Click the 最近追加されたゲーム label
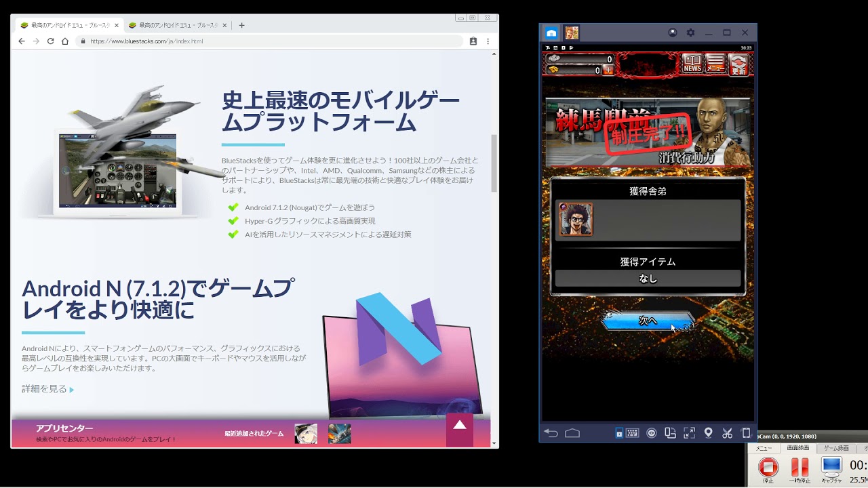Image resolution: width=868 pixels, height=488 pixels. tap(254, 434)
